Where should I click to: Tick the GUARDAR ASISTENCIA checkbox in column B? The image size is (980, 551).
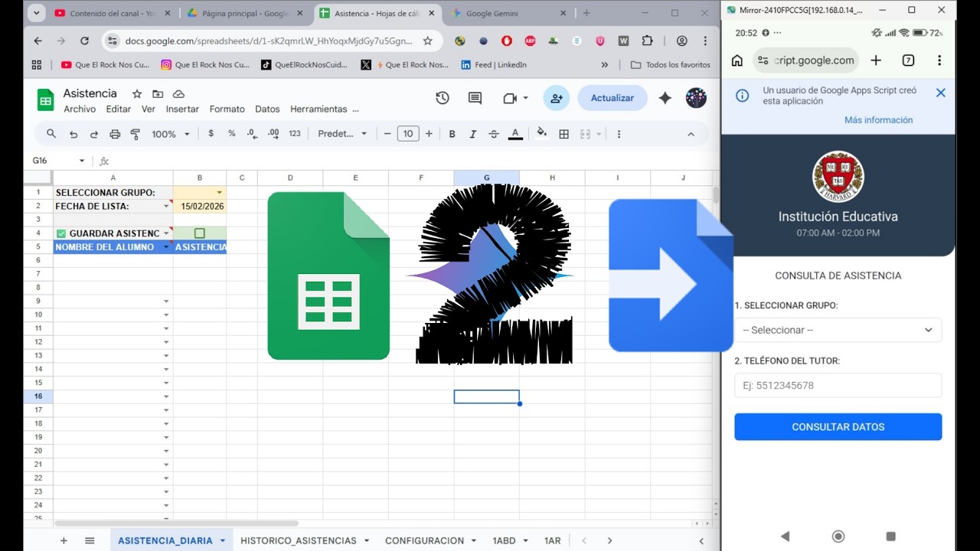200,233
